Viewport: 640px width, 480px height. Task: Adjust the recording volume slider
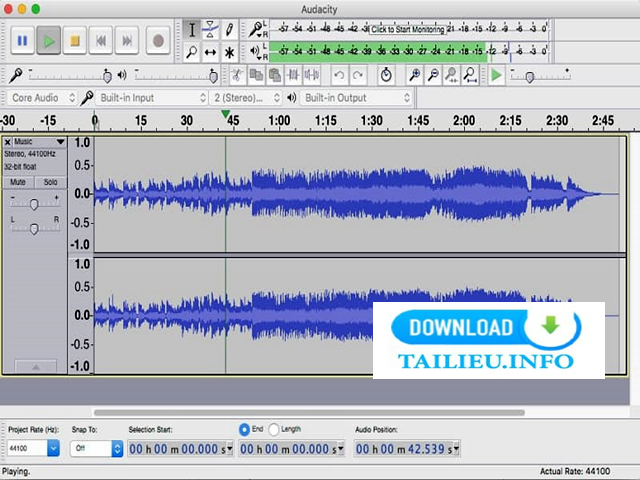(70, 75)
